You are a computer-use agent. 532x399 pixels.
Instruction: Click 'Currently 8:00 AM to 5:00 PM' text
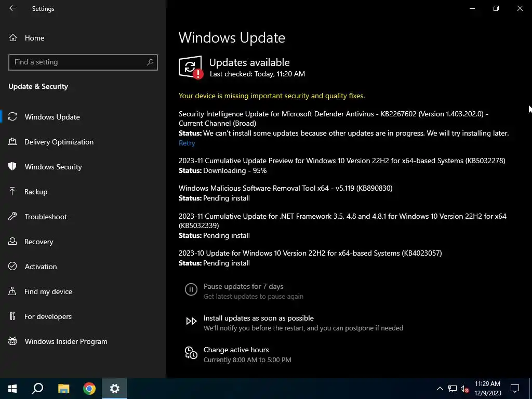point(247,360)
